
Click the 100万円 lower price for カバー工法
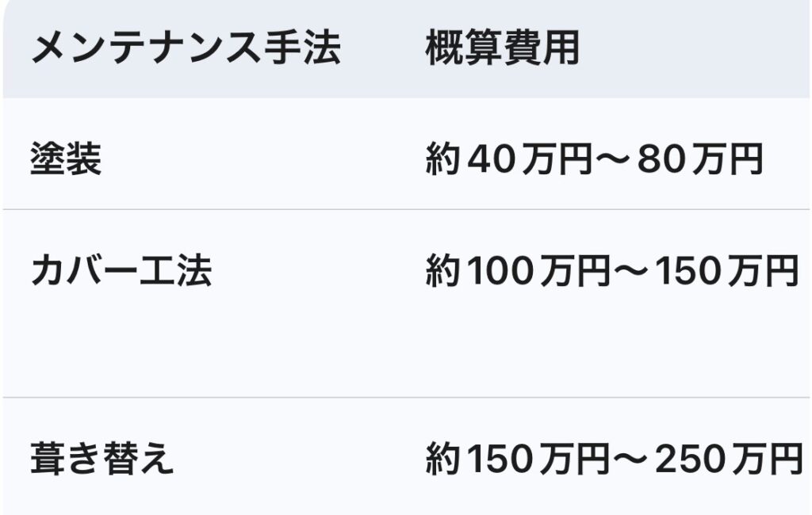pyautogui.click(x=538, y=272)
